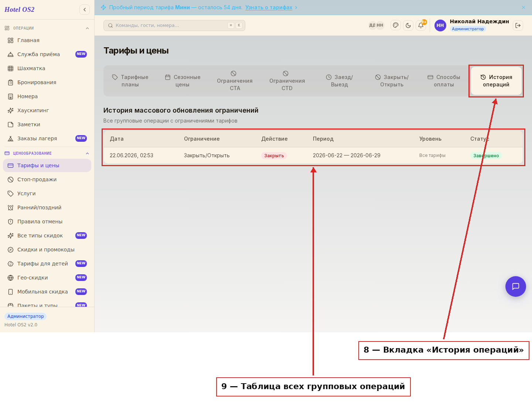Close the trial period banner
The width and height of the screenshot is (532, 405).
click(x=524, y=7)
